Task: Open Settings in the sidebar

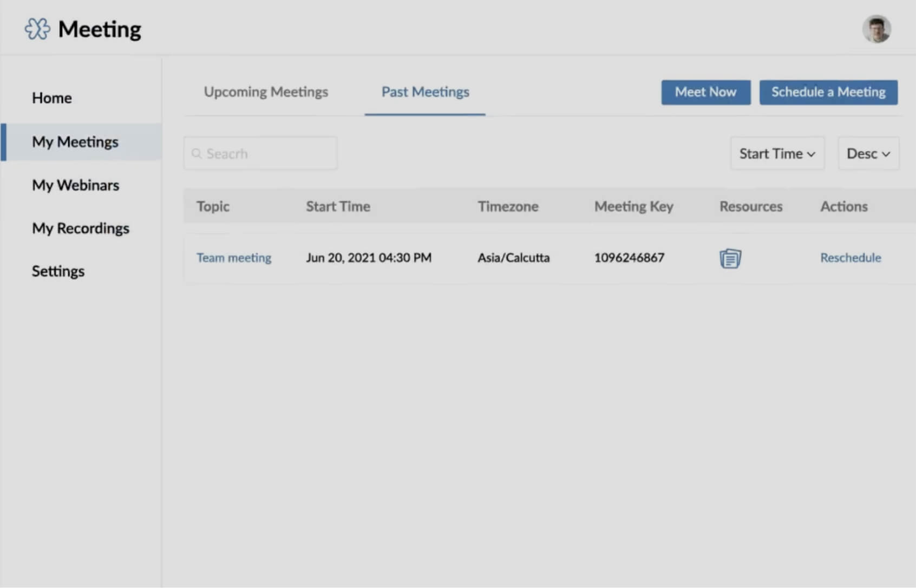Action: pyautogui.click(x=58, y=271)
